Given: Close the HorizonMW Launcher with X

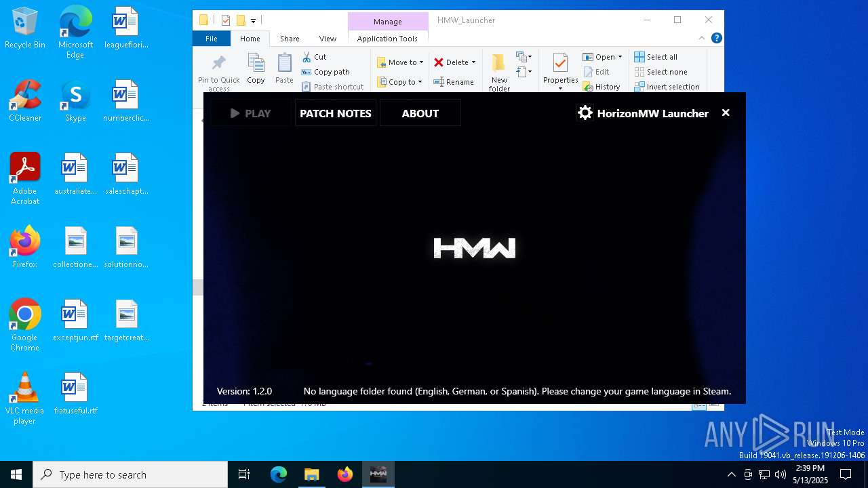Looking at the screenshot, I should point(726,113).
